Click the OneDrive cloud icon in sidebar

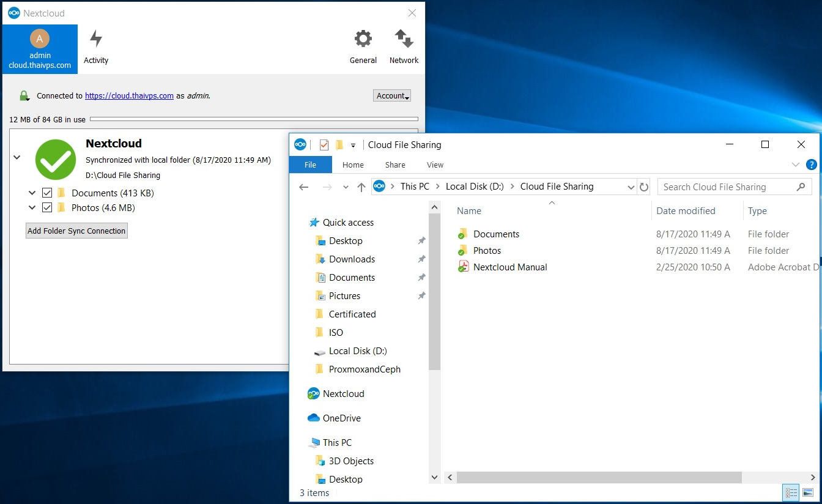[314, 418]
